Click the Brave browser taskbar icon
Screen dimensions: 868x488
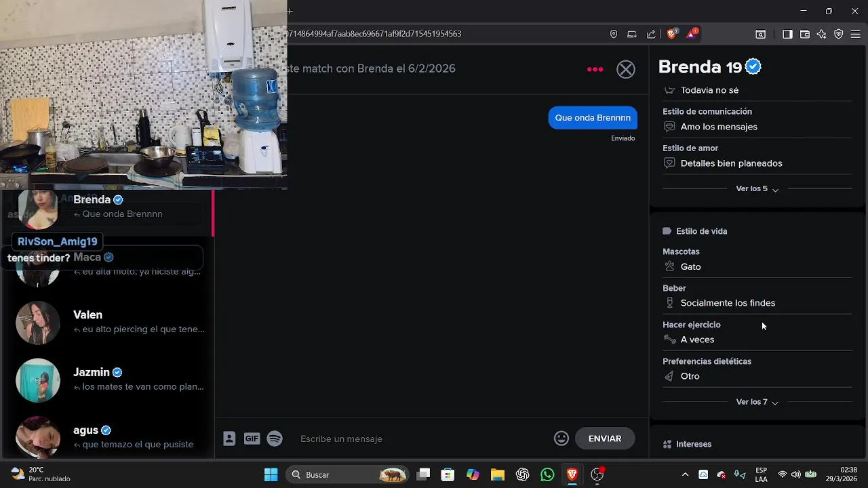572,474
